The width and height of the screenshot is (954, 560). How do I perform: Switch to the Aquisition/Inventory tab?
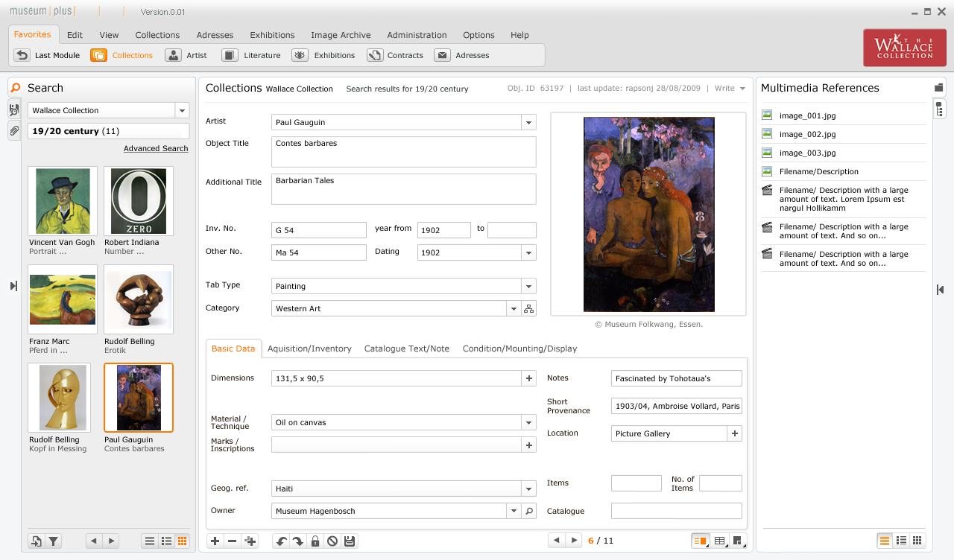tap(309, 349)
